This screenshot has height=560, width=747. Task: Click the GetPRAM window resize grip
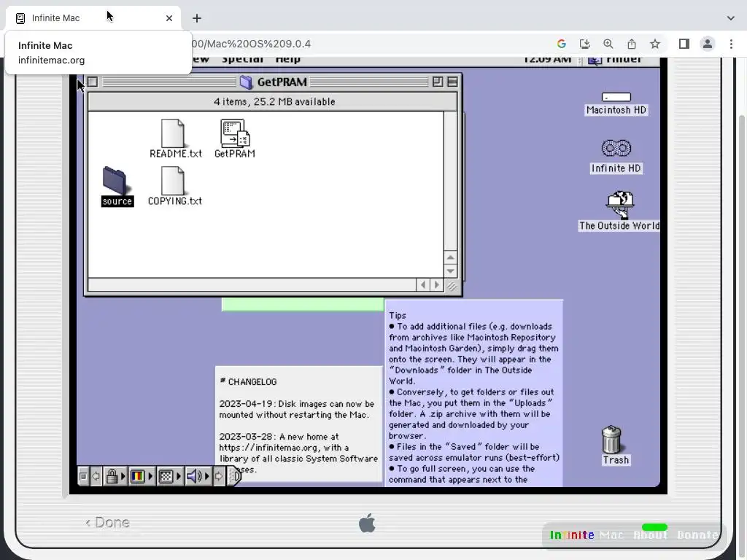451,285
